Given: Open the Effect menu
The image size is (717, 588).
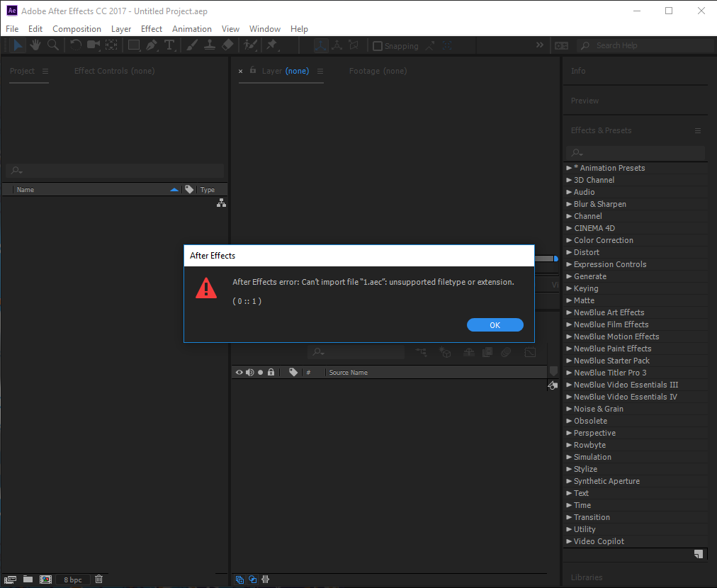Looking at the screenshot, I should pos(152,29).
